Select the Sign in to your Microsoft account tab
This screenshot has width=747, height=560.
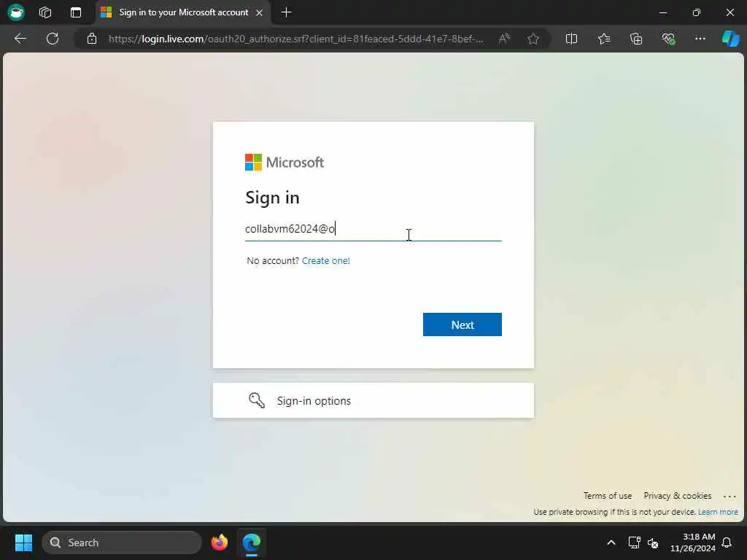pos(183,12)
